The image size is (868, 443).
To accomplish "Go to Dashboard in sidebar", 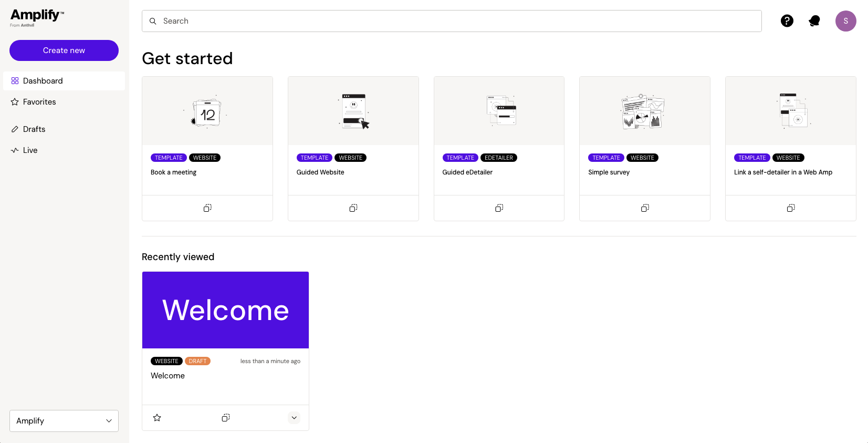I will coord(43,81).
